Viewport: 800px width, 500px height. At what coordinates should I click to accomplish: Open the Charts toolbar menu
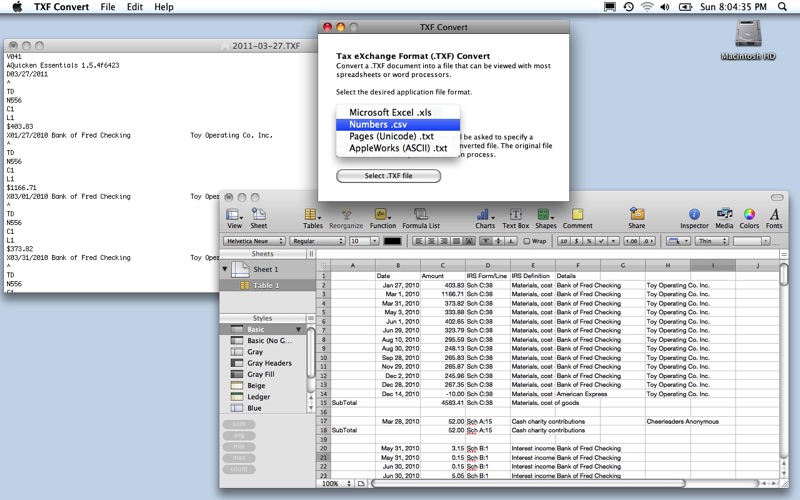(485, 218)
